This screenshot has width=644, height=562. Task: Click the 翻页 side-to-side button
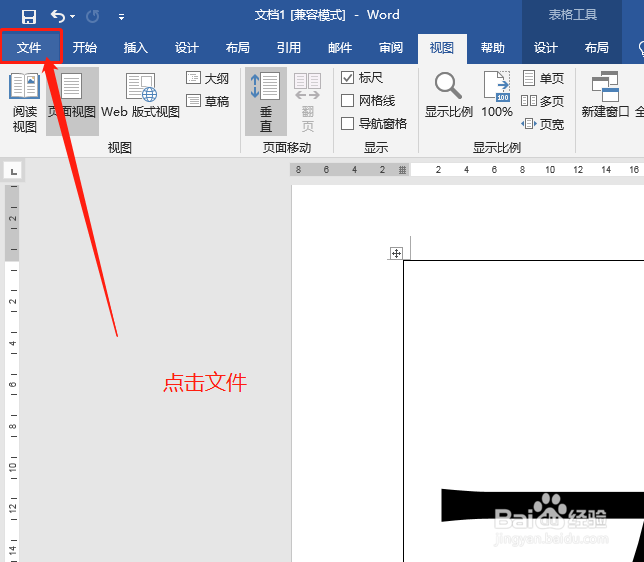(x=308, y=102)
